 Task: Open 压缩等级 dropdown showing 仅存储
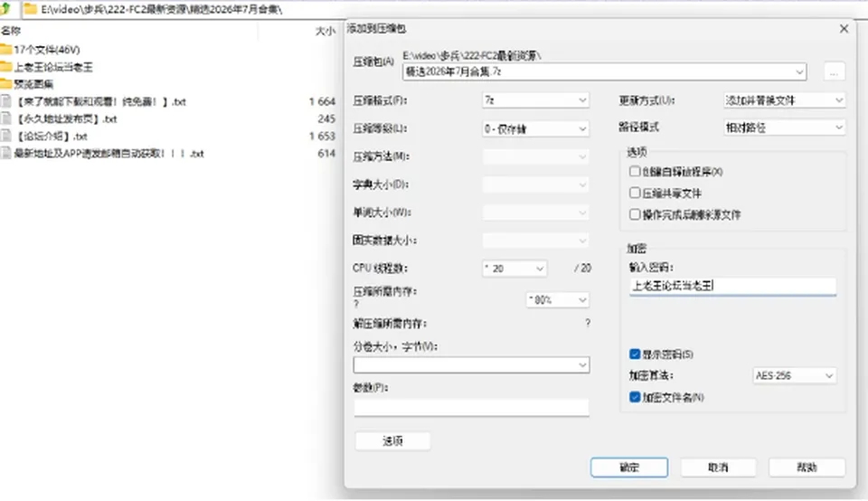click(x=535, y=128)
